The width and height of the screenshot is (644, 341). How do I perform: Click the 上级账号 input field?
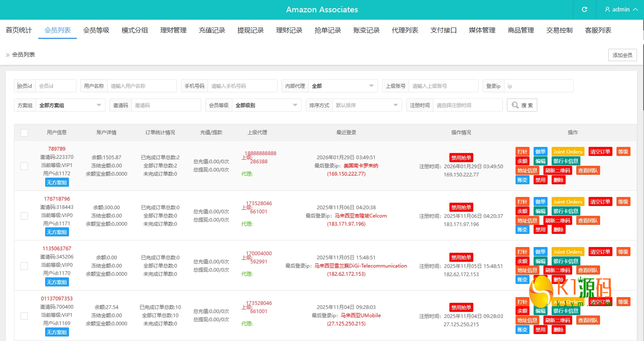[x=444, y=86]
